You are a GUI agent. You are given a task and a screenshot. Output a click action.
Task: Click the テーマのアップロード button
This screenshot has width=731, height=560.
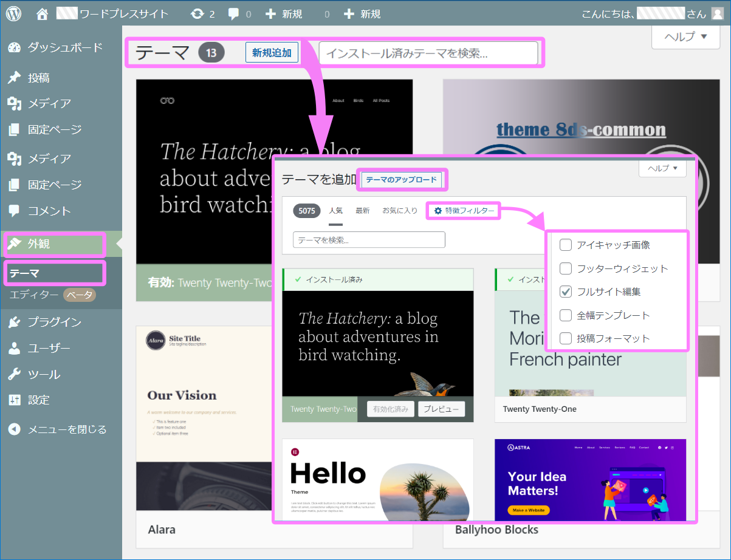(x=402, y=180)
